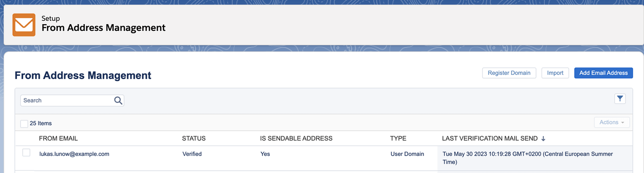Click LAST VERIFICATION MAIL SEND header
The height and width of the screenshot is (173, 644).
(x=490, y=138)
